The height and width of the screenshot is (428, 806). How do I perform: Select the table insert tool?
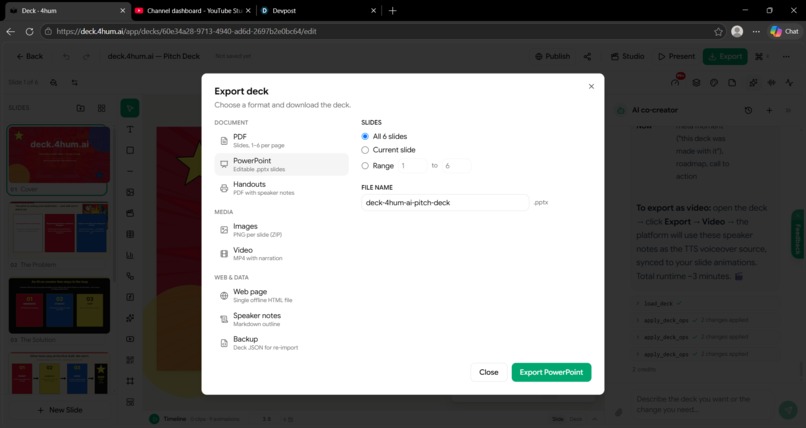(x=130, y=234)
